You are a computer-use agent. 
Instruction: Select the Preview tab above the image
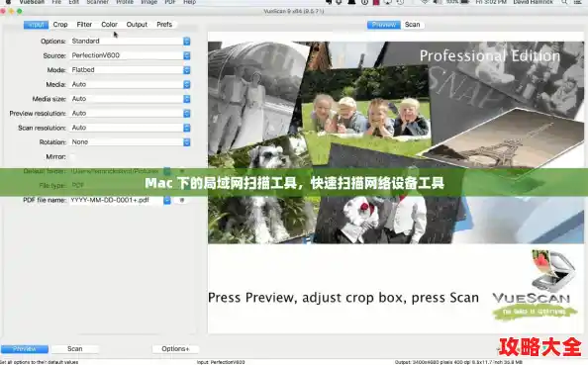click(x=384, y=25)
